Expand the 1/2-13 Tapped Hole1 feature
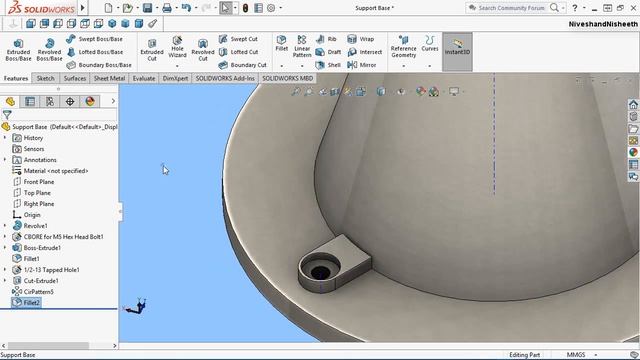The width and height of the screenshot is (640, 360). (x=5, y=270)
